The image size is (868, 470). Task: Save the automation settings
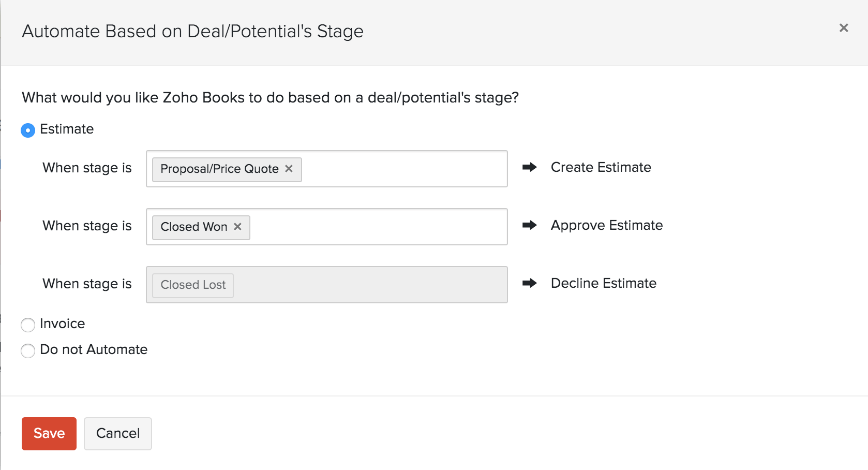click(49, 433)
